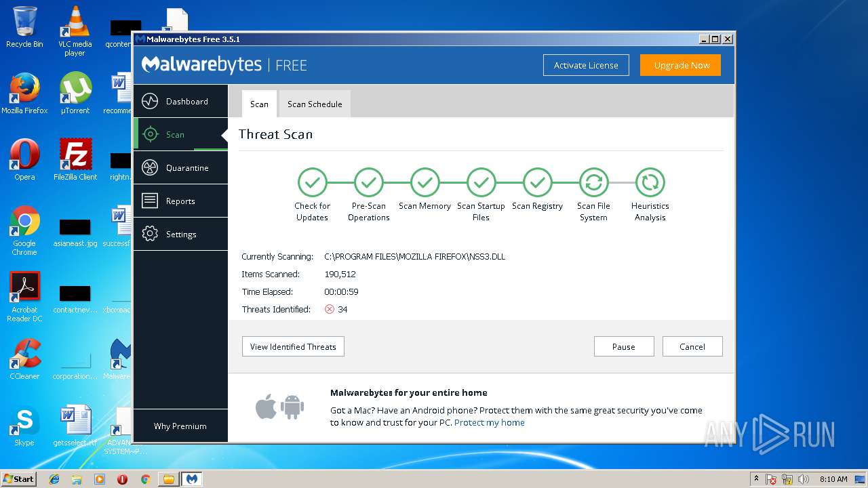Image resolution: width=868 pixels, height=488 pixels.
Task: Click the Threat Scan heading
Action: (275, 134)
